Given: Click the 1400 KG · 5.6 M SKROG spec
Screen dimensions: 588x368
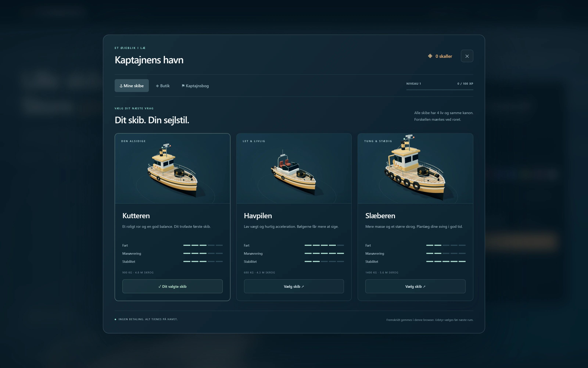Looking at the screenshot, I should 382,272.
